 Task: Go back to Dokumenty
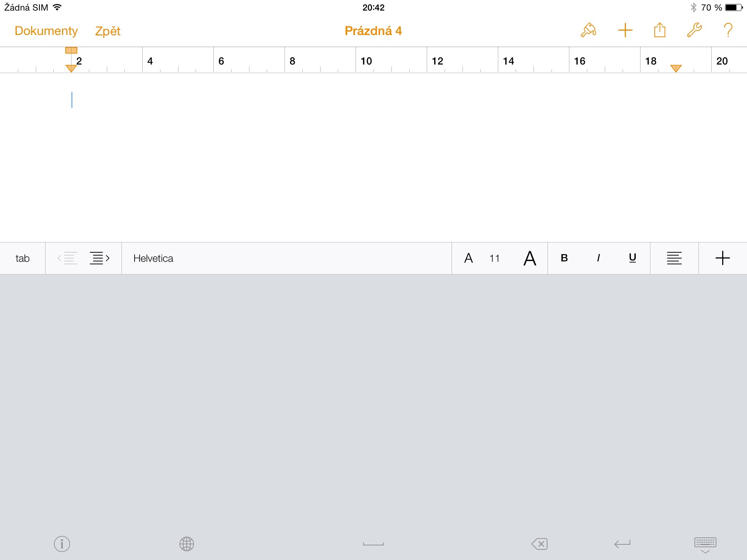tap(46, 31)
